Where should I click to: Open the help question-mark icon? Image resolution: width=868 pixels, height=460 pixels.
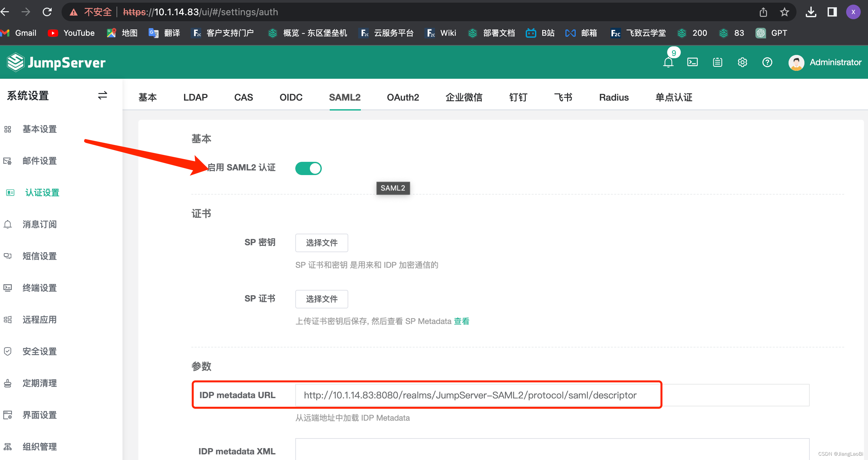(767, 62)
